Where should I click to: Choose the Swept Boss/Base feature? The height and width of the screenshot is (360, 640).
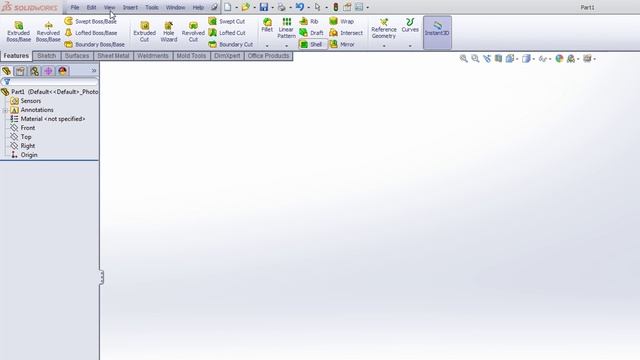(91, 21)
